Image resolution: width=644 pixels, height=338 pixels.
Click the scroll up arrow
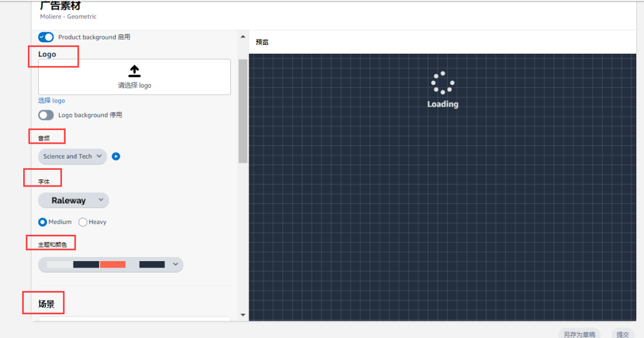coord(243,36)
